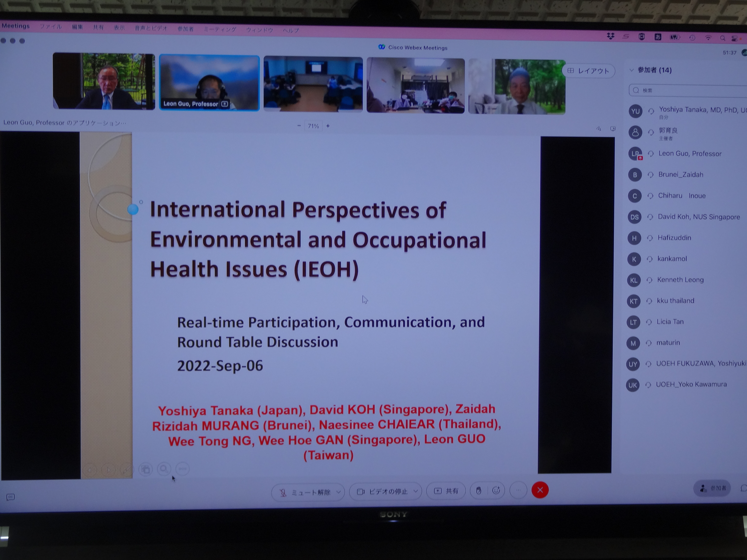Open the Meetings app menu
This screenshot has width=747, height=560.
(x=16, y=26)
